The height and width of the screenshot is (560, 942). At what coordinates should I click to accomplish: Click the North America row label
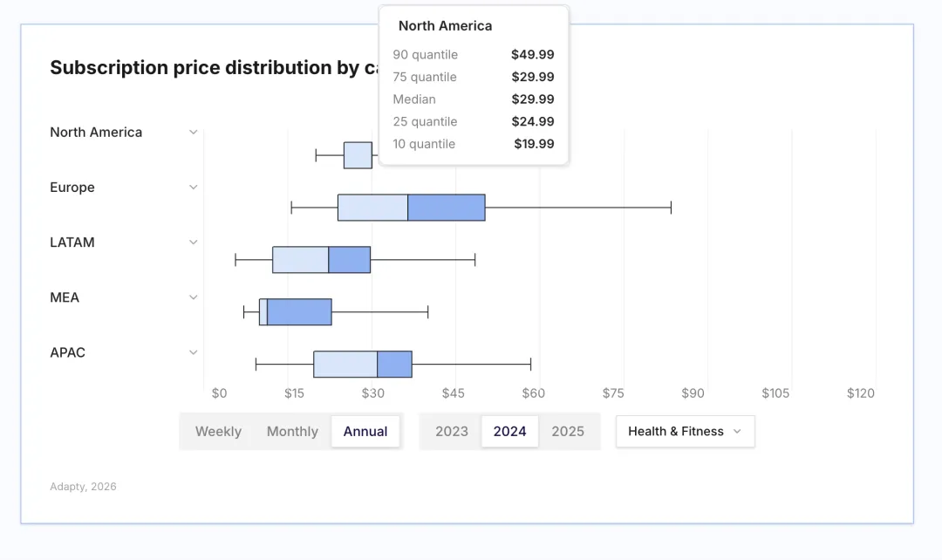pyautogui.click(x=96, y=133)
